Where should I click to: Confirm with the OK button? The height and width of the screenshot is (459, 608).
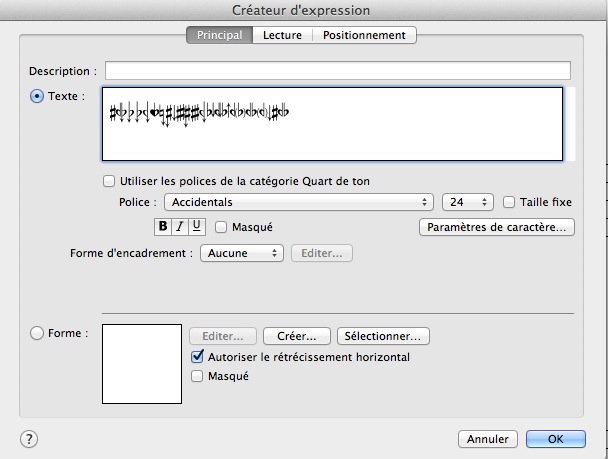click(x=555, y=439)
